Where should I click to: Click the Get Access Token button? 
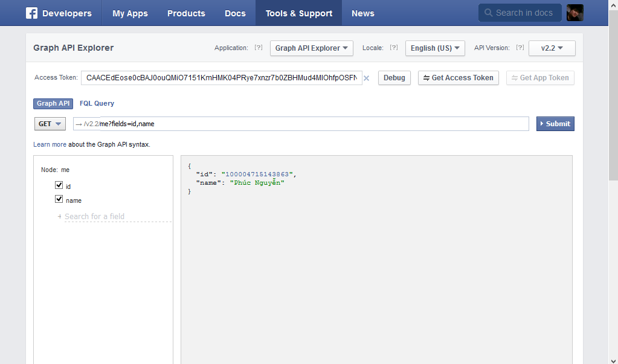tap(459, 78)
